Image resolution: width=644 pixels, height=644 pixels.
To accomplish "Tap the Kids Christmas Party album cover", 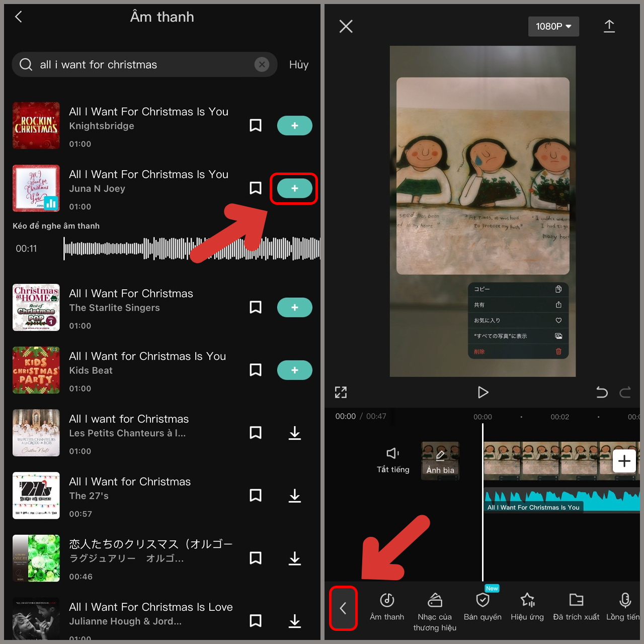I will pyautogui.click(x=36, y=370).
